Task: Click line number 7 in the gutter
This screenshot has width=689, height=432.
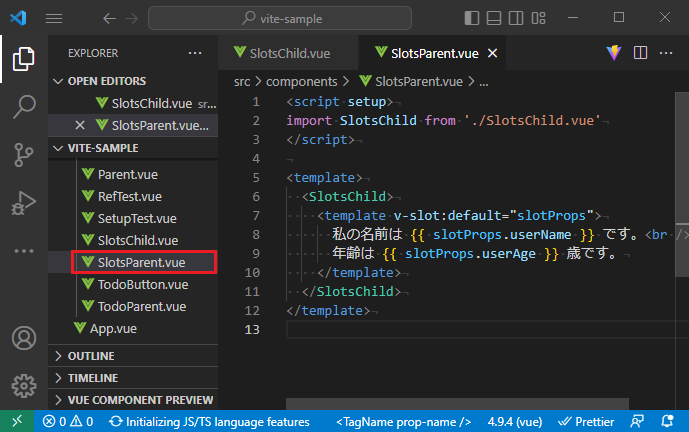Action: click(x=256, y=215)
